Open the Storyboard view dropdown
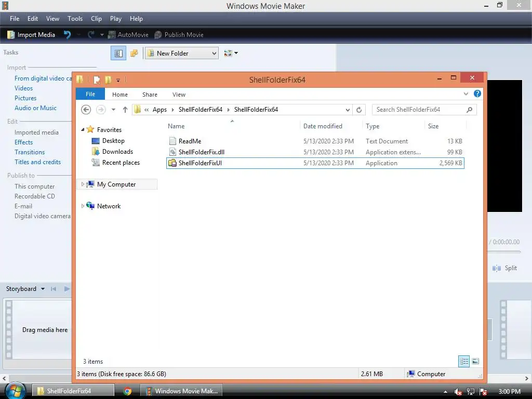This screenshot has height=399, width=532. [43, 289]
